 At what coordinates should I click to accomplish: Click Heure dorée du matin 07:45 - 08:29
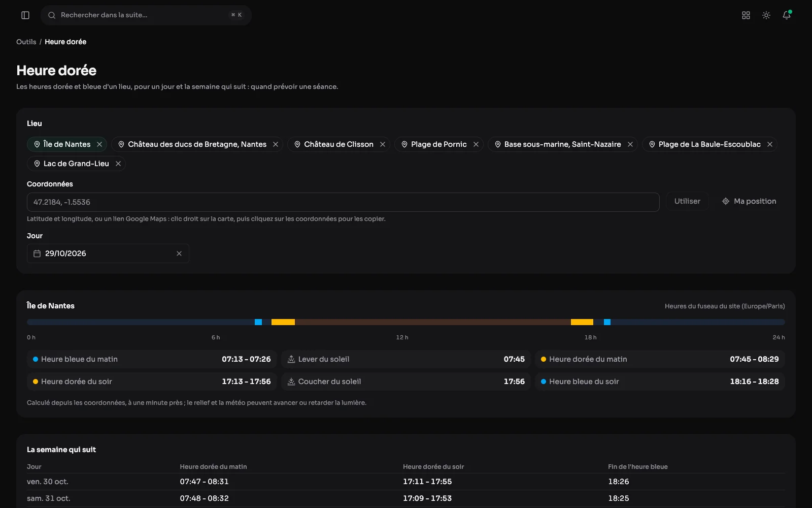click(660, 359)
